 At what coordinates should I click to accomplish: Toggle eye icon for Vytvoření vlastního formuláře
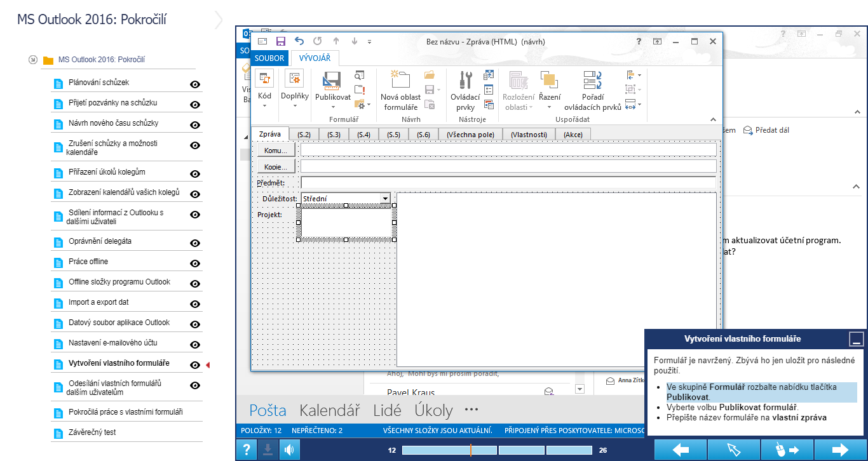pyautogui.click(x=195, y=365)
